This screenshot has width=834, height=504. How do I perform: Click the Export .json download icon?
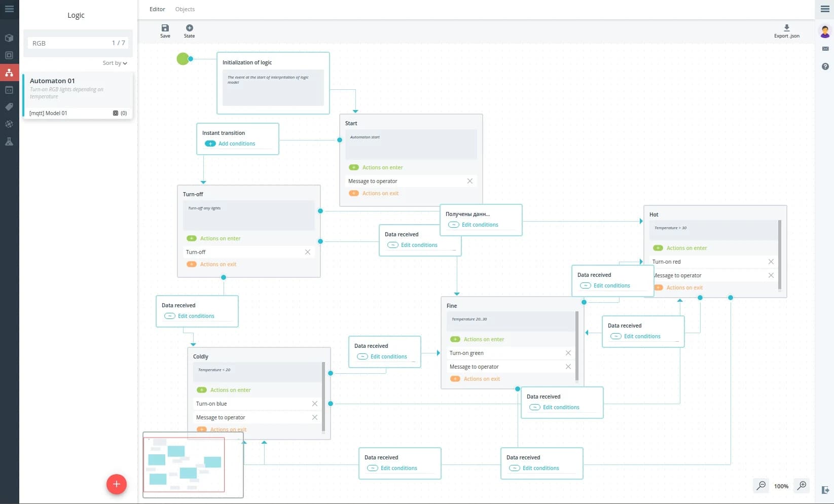tap(786, 28)
